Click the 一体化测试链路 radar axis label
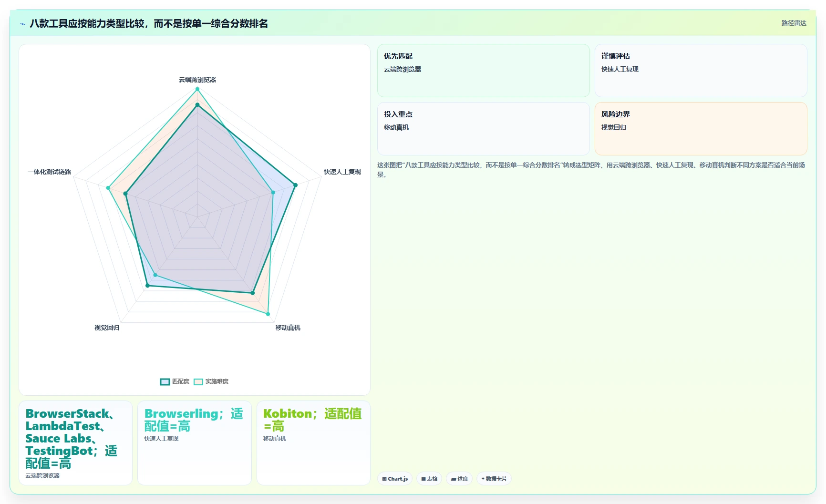 (x=49, y=172)
